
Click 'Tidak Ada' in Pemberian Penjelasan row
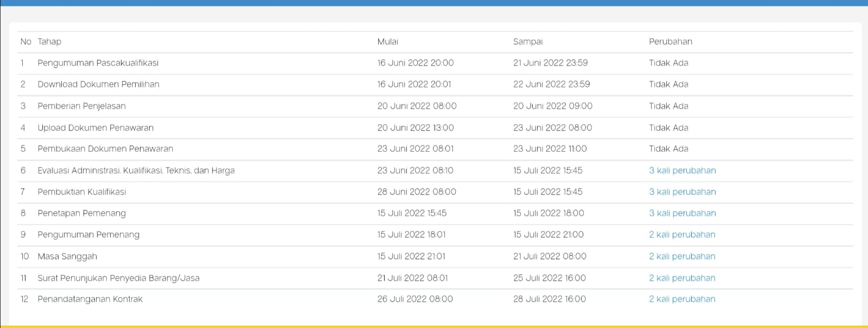pos(668,106)
